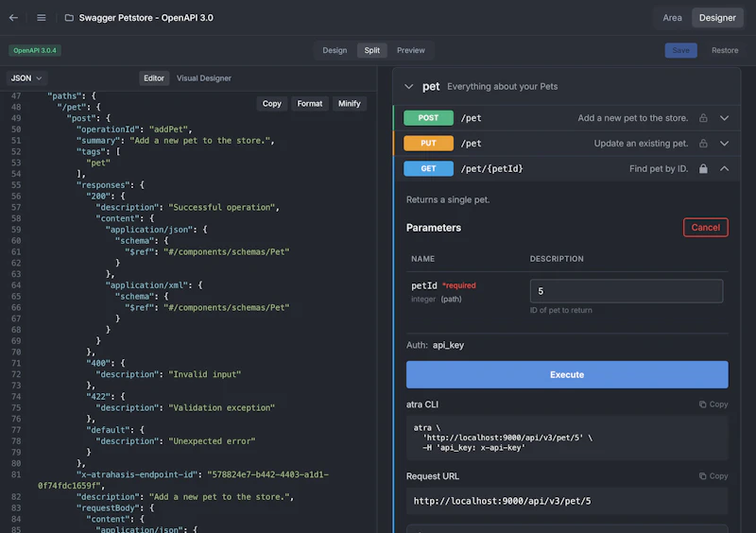Click the Restore button
Screen dimensions: 756x533
[725, 50]
